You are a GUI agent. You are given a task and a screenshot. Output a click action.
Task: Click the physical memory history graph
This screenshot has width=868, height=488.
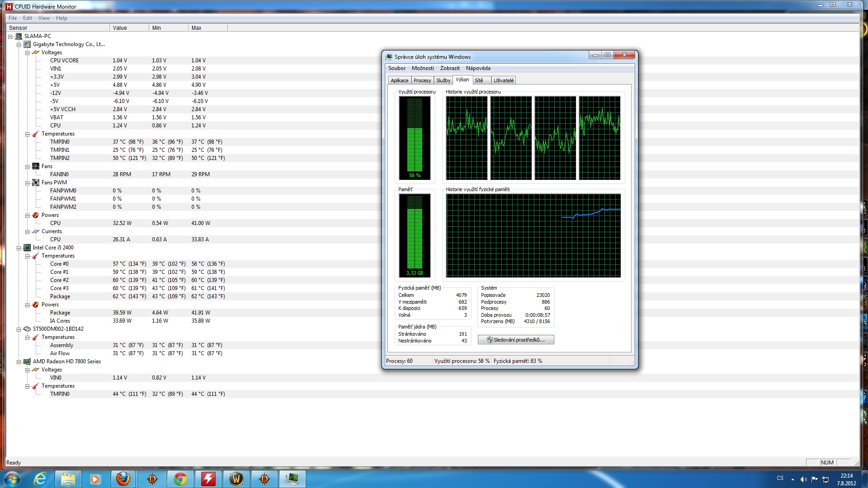533,235
